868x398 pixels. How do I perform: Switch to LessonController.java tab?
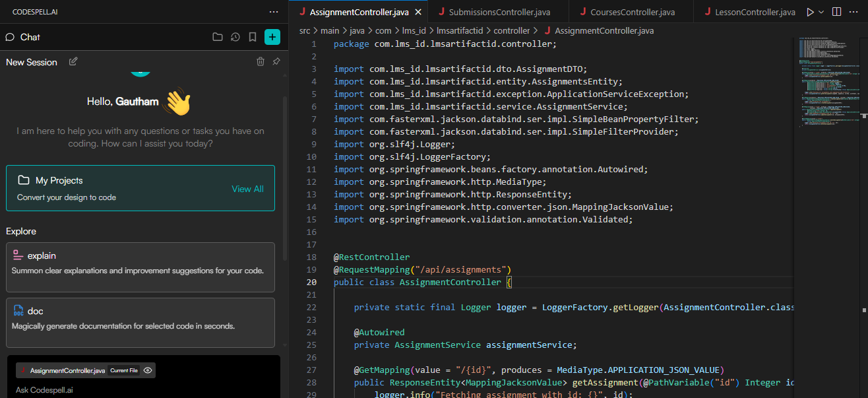(x=755, y=12)
